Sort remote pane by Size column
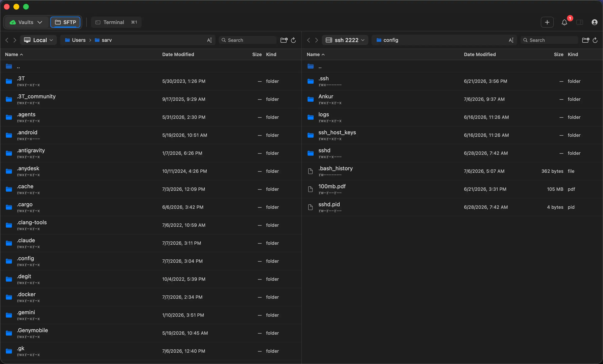 tap(559, 55)
